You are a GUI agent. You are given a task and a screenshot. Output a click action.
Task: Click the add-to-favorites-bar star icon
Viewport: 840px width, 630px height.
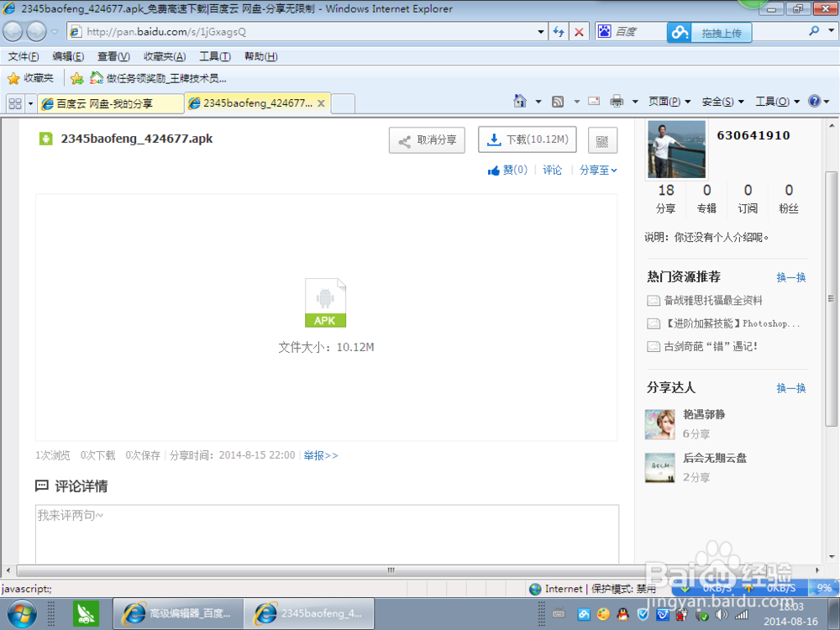pyautogui.click(x=76, y=79)
